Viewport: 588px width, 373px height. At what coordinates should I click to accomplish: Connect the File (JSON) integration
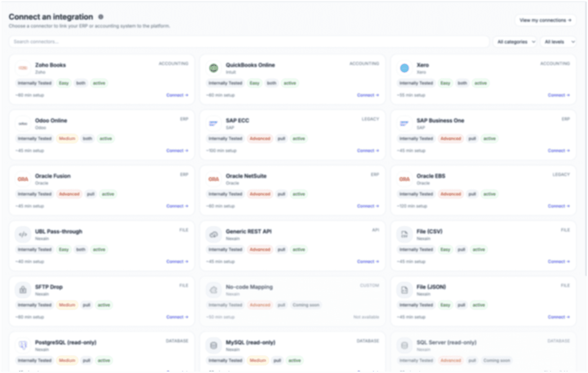pos(559,317)
